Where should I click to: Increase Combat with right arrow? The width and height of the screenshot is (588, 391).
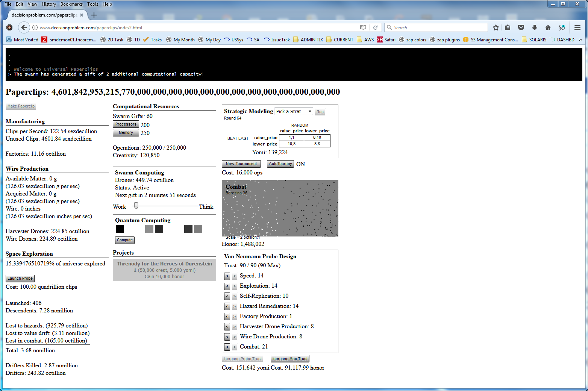(x=234, y=347)
